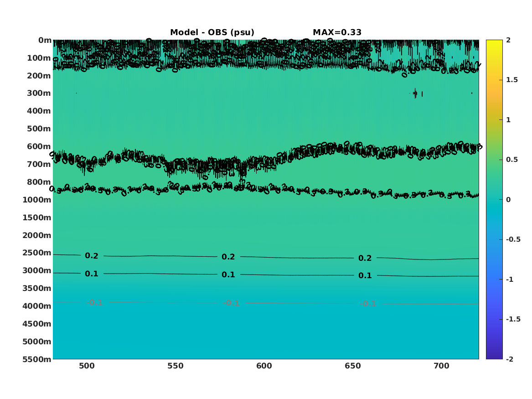
Task: Click the '500m' depth tick label
Action: coord(39,129)
